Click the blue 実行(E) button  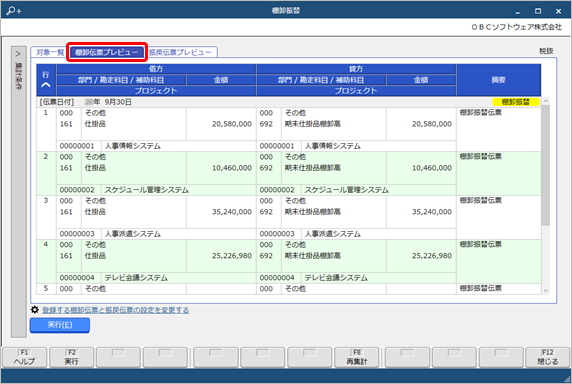tap(60, 325)
